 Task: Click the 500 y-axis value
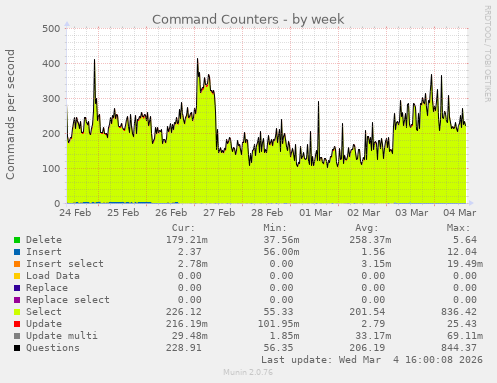pos(51,29)
